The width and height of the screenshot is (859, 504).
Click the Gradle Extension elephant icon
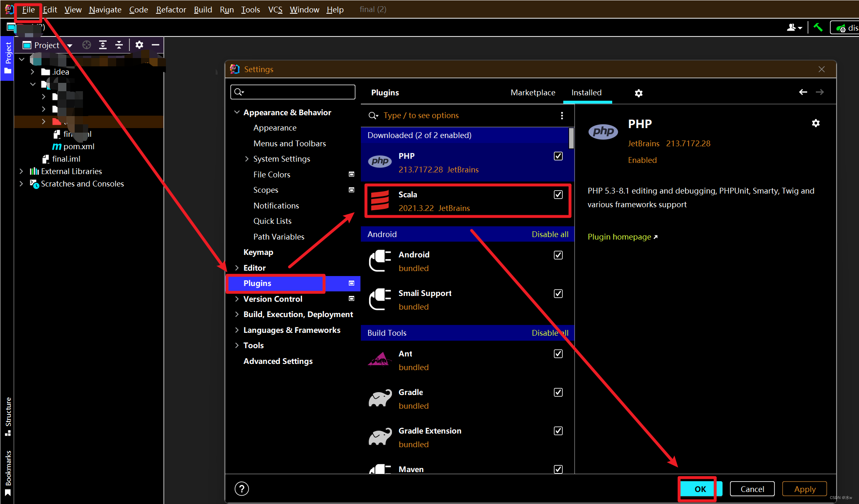tap(380, 436)
